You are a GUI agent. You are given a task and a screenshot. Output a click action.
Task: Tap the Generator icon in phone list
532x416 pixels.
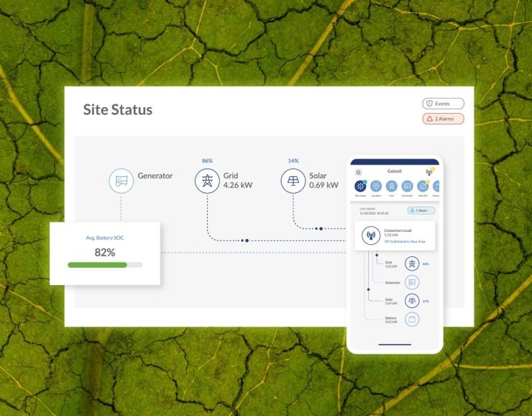click(x=412, y=282)
